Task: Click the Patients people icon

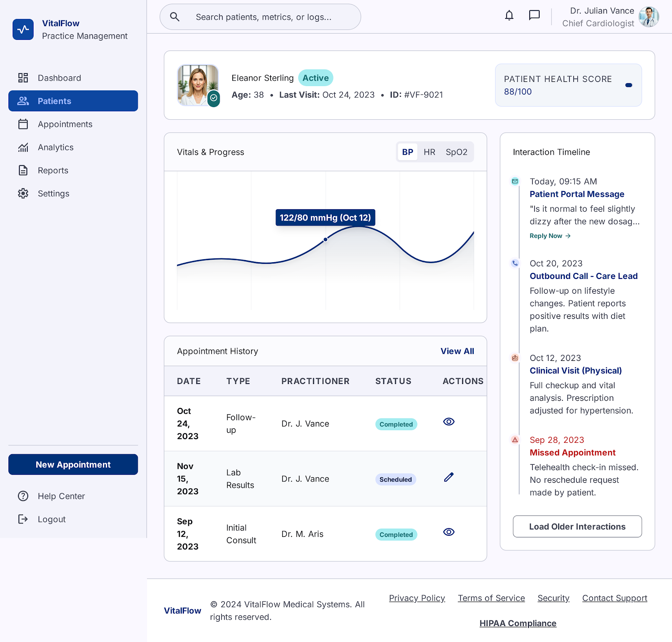Action: (x=23, y=101)
